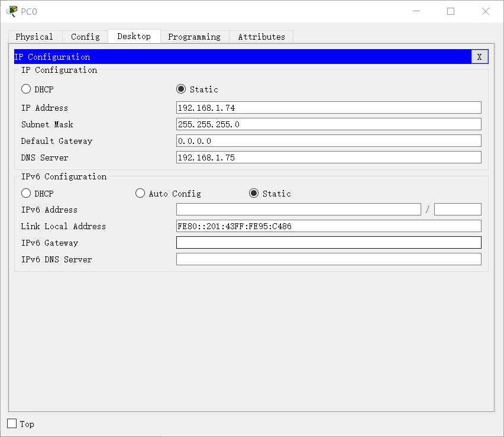The height and width of the screenshot is (437, 504).
Task: Click the Default Gateway field 0.0.0.0
Action: pos(328,140)
